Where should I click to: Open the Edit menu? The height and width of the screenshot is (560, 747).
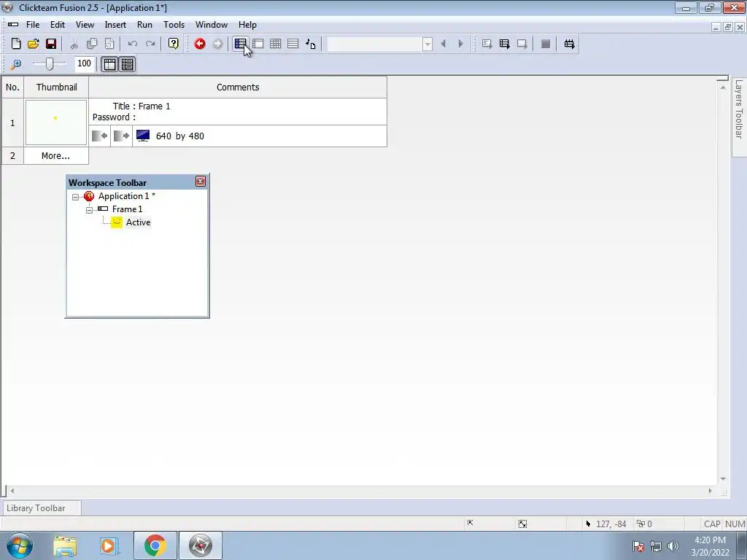[58, 25]
